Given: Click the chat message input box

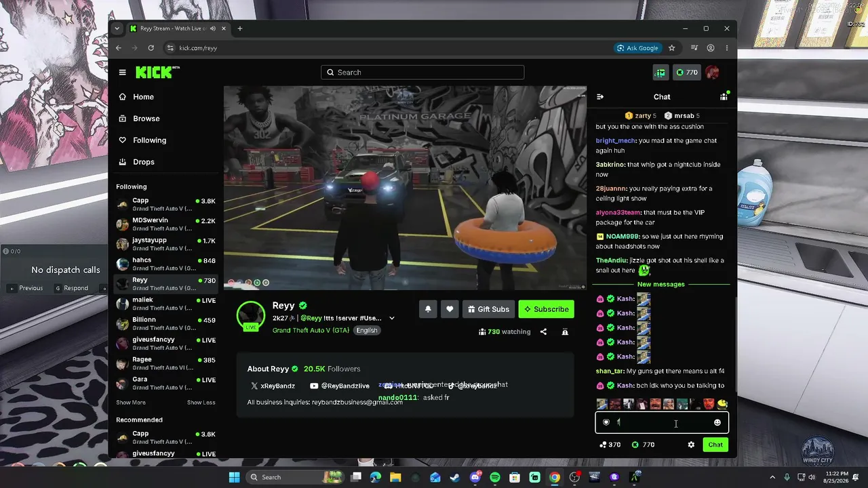Looking at the screenshot, I should pos(662,423).
